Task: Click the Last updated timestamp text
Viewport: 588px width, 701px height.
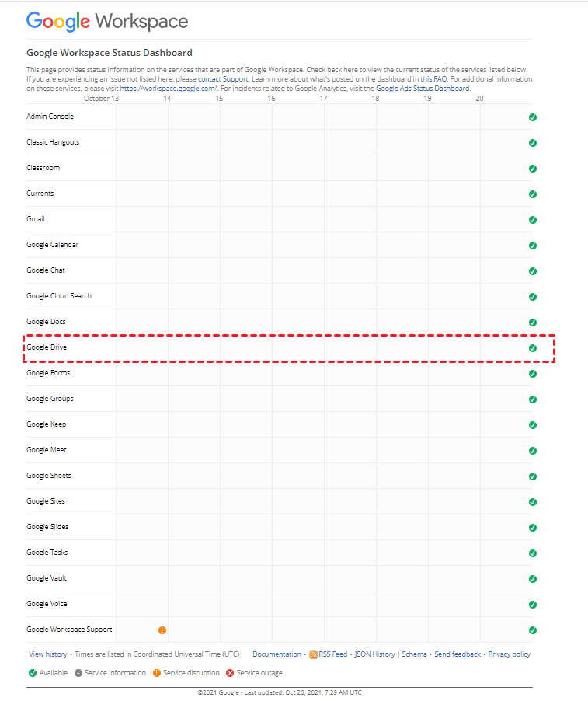Action: [x=303, y=692]
